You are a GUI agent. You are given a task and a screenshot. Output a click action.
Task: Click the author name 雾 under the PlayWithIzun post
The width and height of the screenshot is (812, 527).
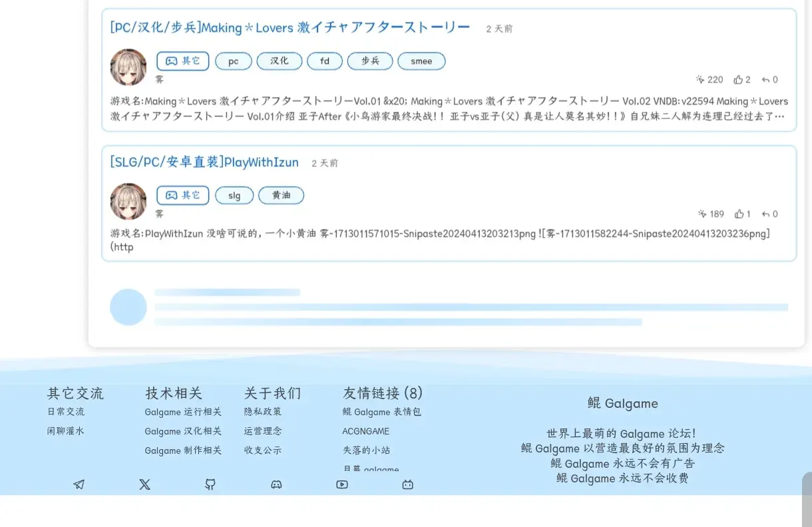tap(160, 214)
